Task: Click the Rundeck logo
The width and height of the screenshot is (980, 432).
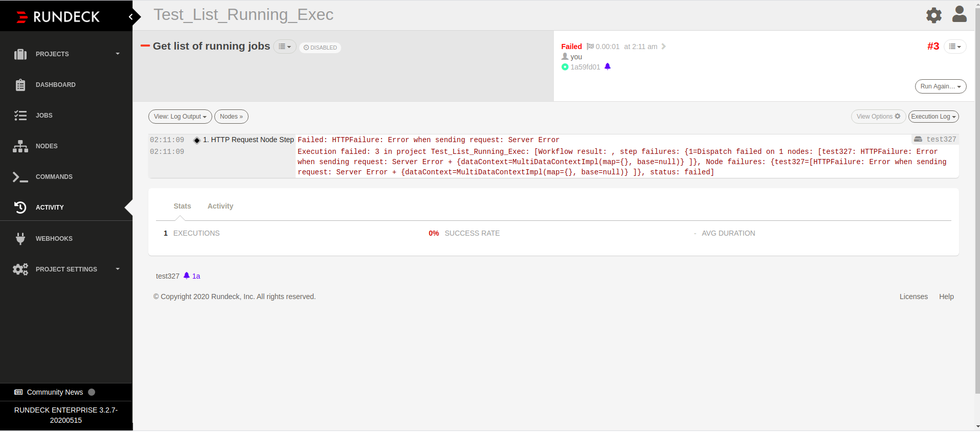Action: click(x=58, y=17)
